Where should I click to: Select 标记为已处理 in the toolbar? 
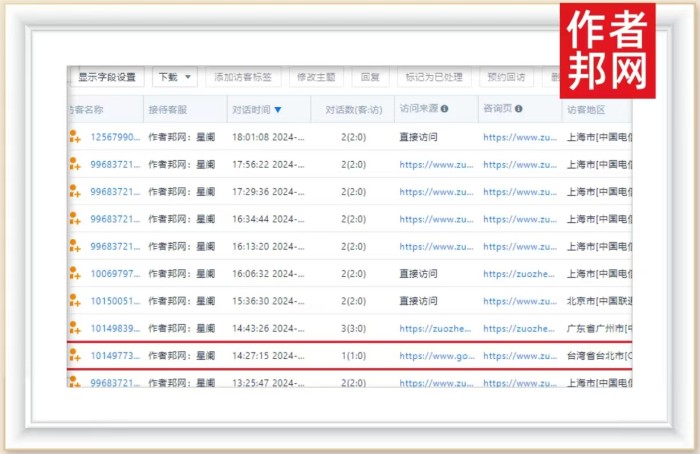(x=433, y=77)
